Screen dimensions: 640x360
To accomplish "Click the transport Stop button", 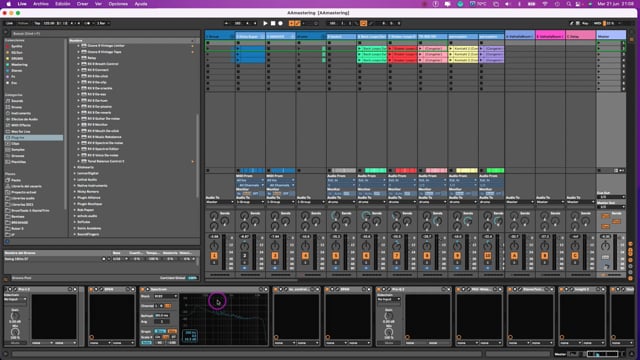I will click(x=273, y=23).
